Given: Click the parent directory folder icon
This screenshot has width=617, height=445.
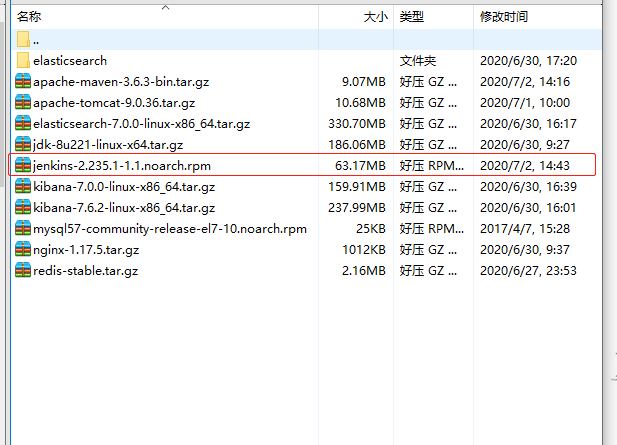Looking at the screenshot, I should point(23,39).
